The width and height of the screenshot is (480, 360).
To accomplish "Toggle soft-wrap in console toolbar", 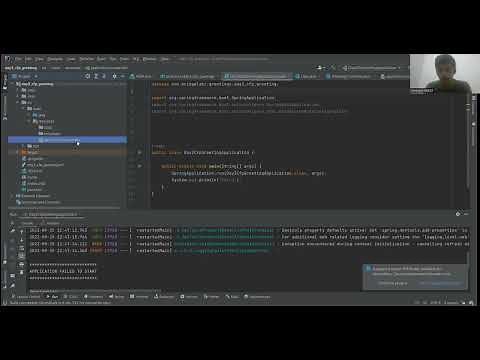I will click(x=22, y=248).
